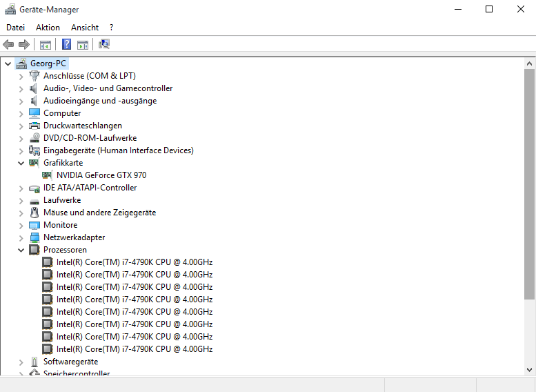Expand Anschlüsse (COM & LPT) chevron
The image size is (536, 392).
pos(21,77)
